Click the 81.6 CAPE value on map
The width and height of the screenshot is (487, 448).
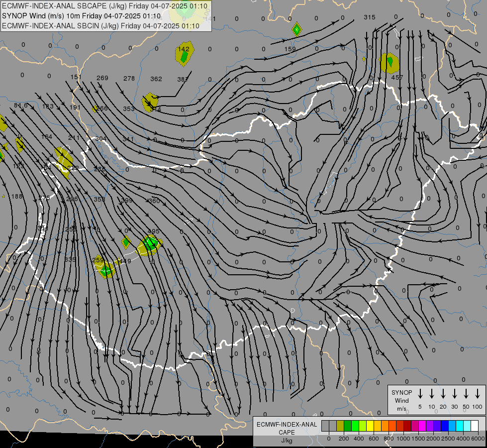pyautogui.click(x=21, y=106)
